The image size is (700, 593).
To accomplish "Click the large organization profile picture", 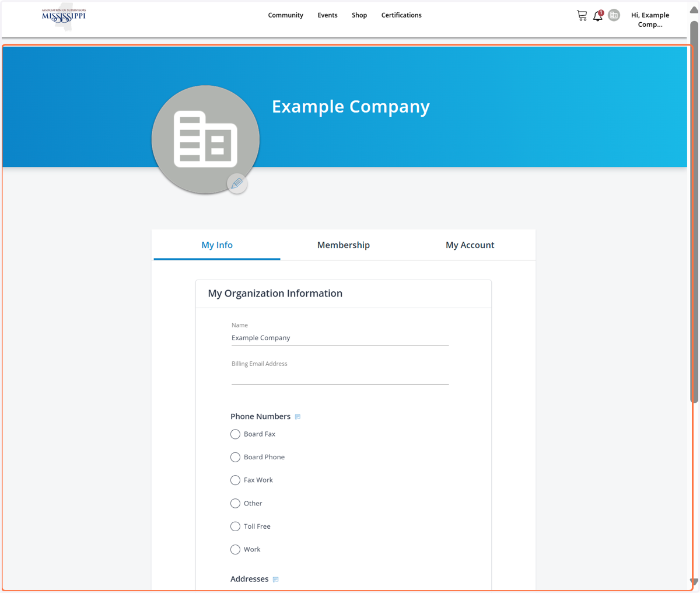I will coord(205,139).
